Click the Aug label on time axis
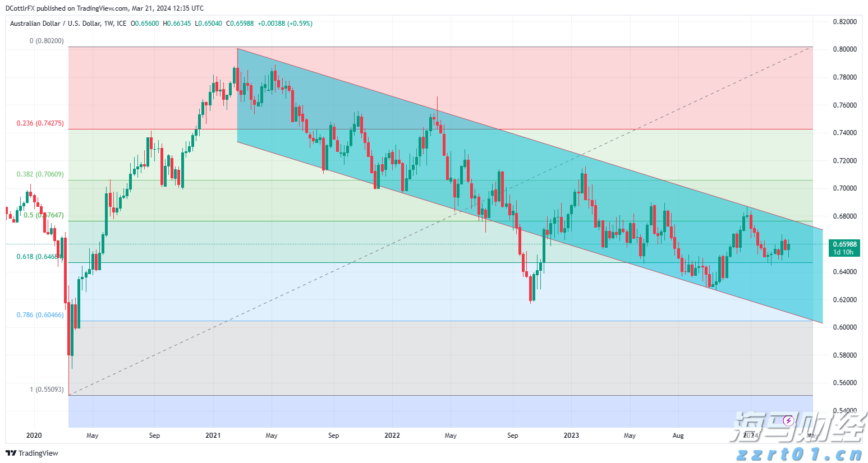Screen dimensions: 868x463 click(678, 436)
